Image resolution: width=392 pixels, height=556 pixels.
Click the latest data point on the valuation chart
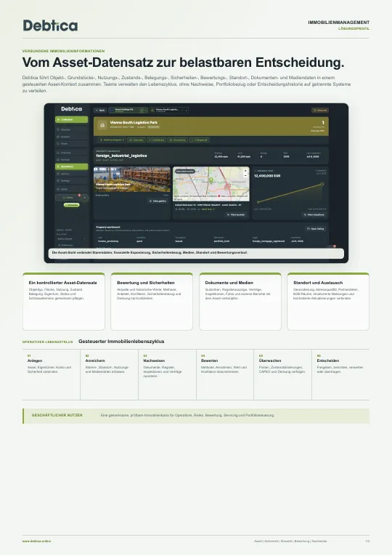[x=322, y=184]
